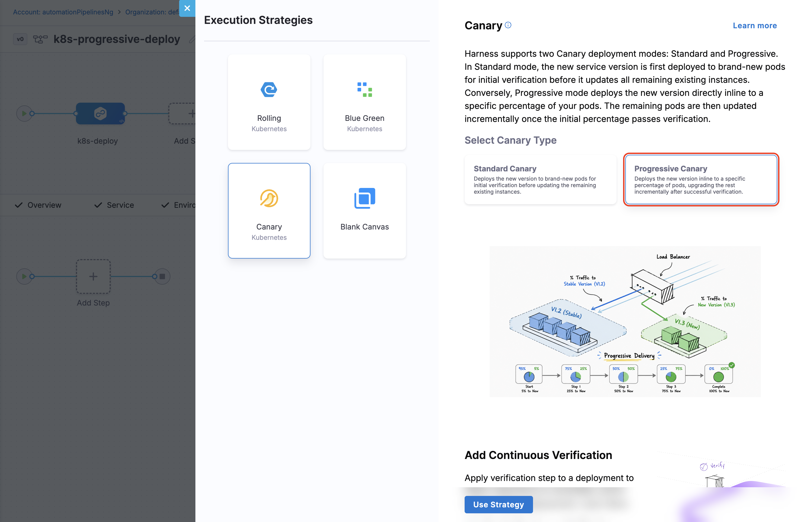Click the k8s-deploy stage label
Viewport: 812px width, 522px height.
pyautogui.click(x=97, y=141)
